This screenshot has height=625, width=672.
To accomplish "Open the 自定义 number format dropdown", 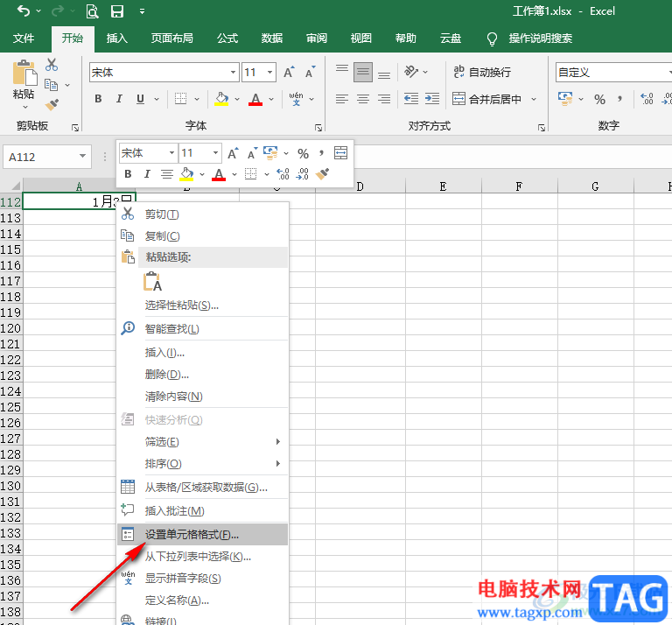I will click(670, 72).
